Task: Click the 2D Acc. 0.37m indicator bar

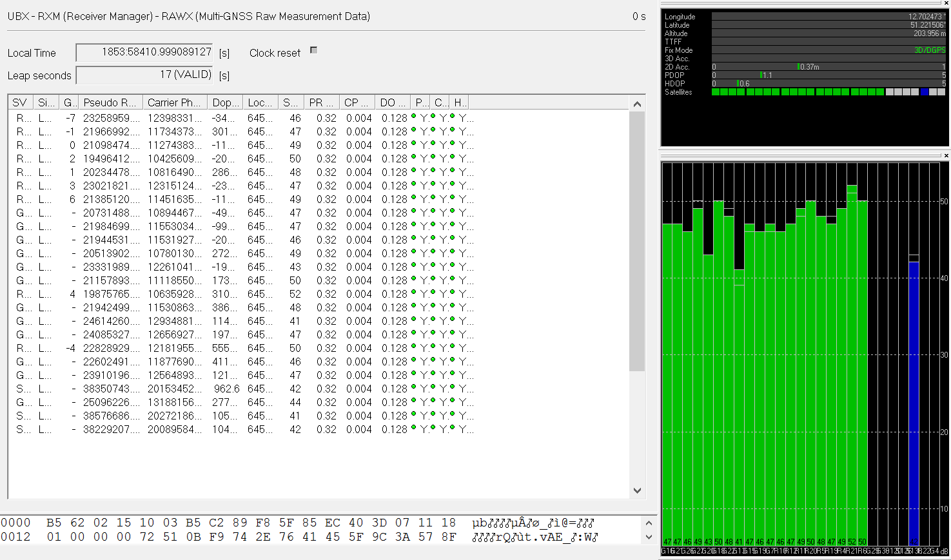Action: [798, 67]
